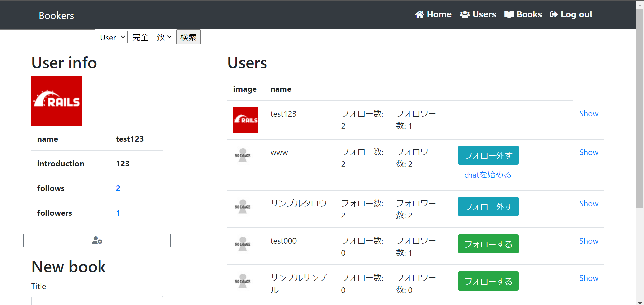Click the Bookers brand link
644x305 pixels.
[56, 15]
